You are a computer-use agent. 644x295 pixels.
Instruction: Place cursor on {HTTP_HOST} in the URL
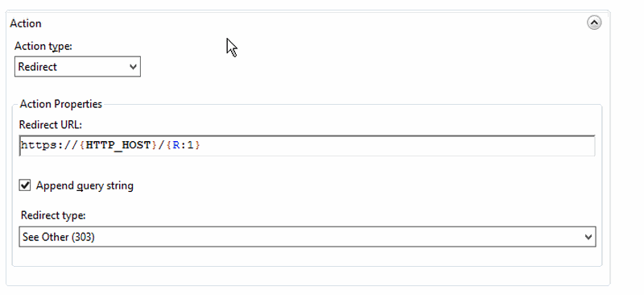pos(118,145)
